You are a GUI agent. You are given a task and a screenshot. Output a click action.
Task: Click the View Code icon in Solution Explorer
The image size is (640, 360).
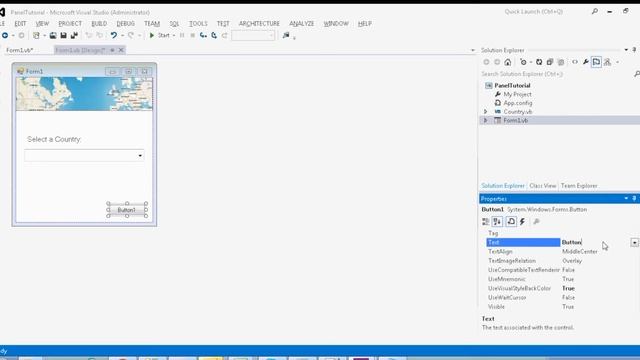pyautogui.click(x=575, y=62)
